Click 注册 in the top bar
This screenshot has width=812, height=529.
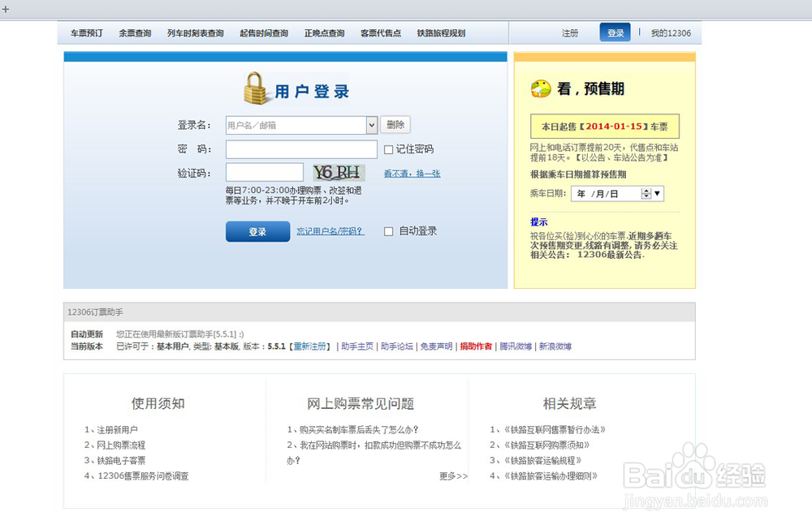[x=570, y=33]
